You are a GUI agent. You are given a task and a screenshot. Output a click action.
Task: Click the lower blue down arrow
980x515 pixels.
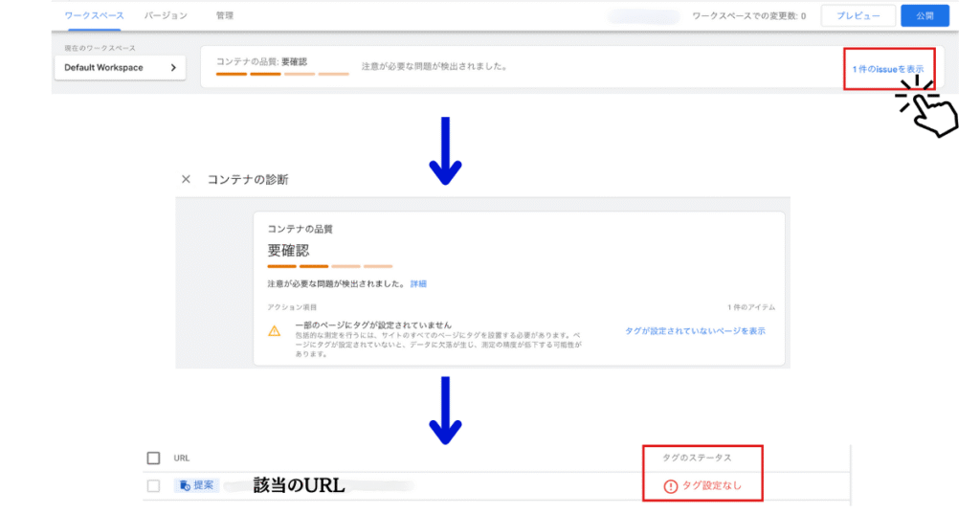445,410
